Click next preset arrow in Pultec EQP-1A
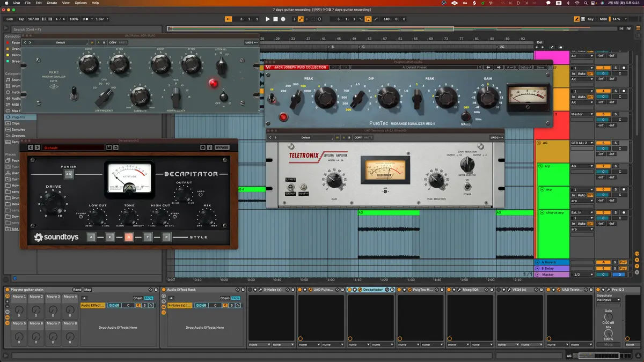Screen dimensions: 644x362 pos(30,42)
